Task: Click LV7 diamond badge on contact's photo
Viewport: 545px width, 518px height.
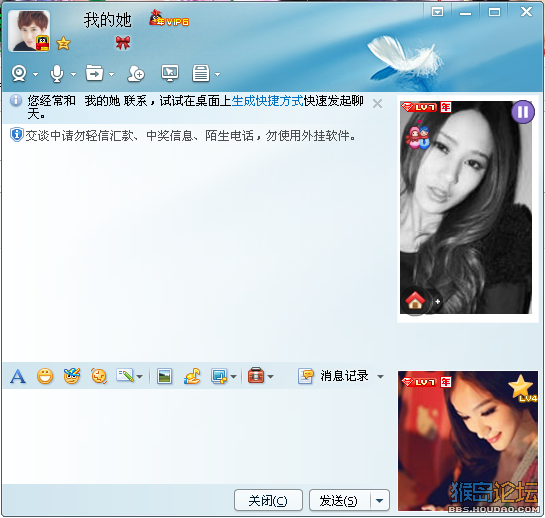Action: click(419, 107)
